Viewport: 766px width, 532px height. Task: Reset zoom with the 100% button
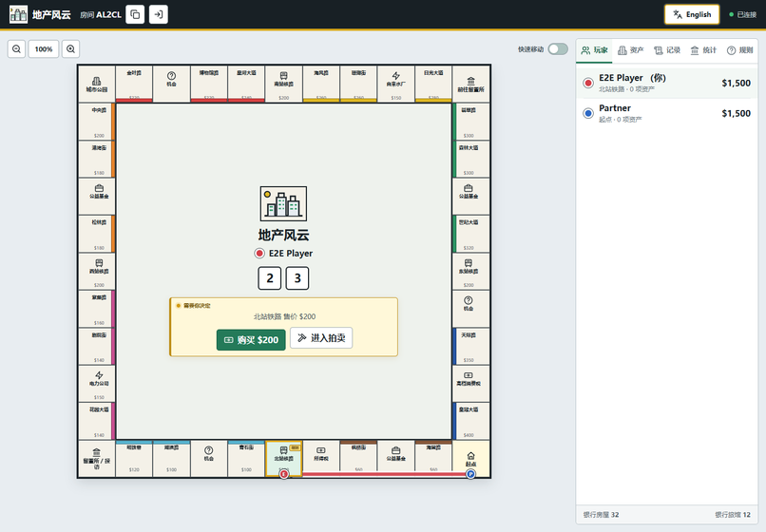coord(44,48)
